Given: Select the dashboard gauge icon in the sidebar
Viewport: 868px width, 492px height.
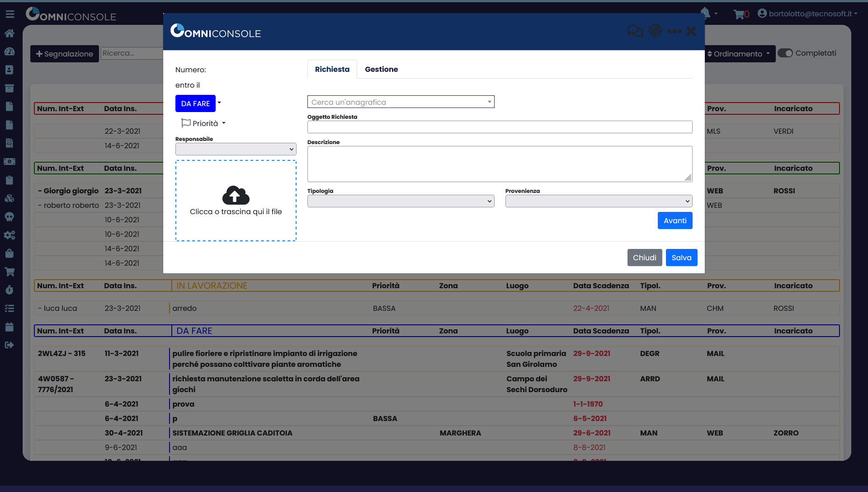Looking at the screenshot, I should click(x=10, y=52).
